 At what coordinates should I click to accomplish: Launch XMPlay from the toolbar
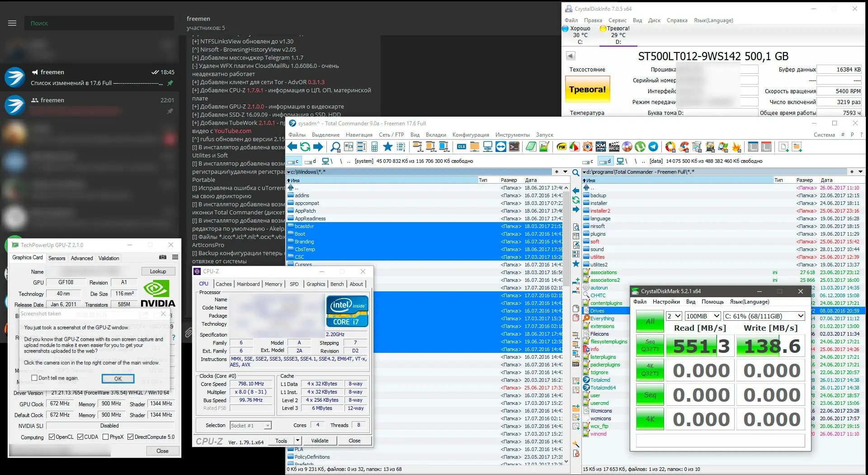click(x=600, y=147)
